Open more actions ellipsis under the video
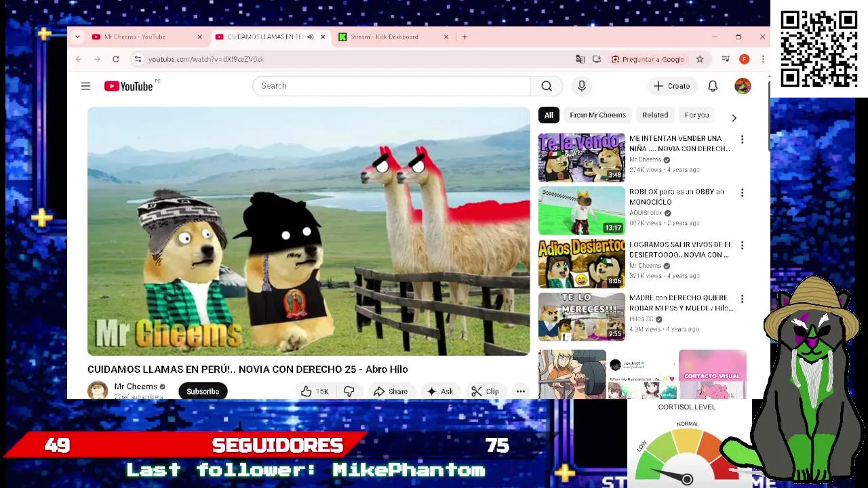868x488 pixels. click(521, 391)
